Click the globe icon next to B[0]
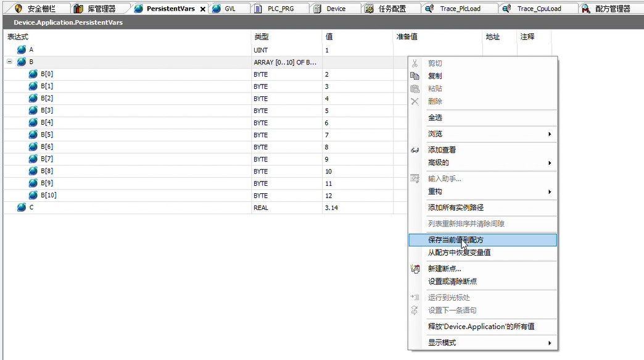 point(33,74)
